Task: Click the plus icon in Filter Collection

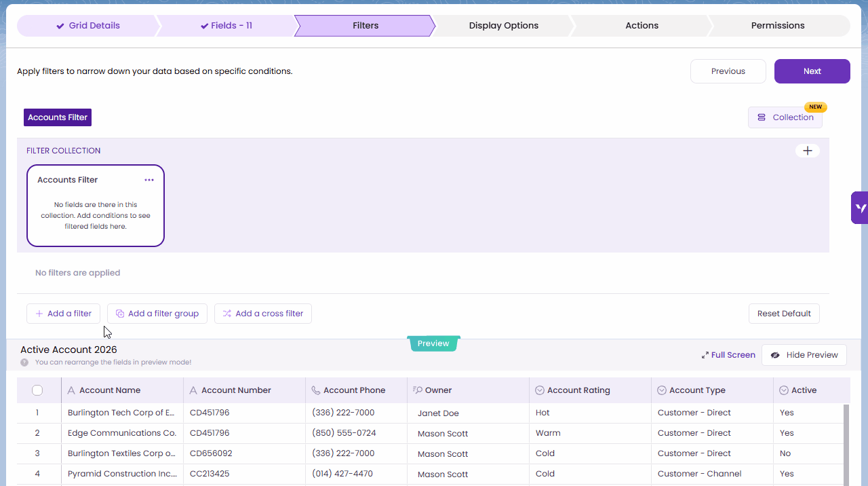Action: (807, 151)
